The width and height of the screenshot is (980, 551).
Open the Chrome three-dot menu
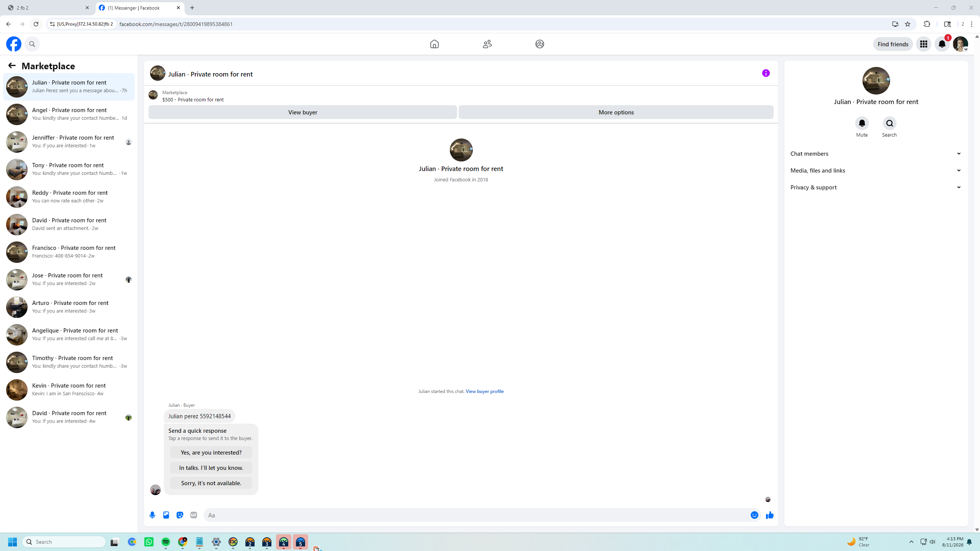(x=972, y=24)
